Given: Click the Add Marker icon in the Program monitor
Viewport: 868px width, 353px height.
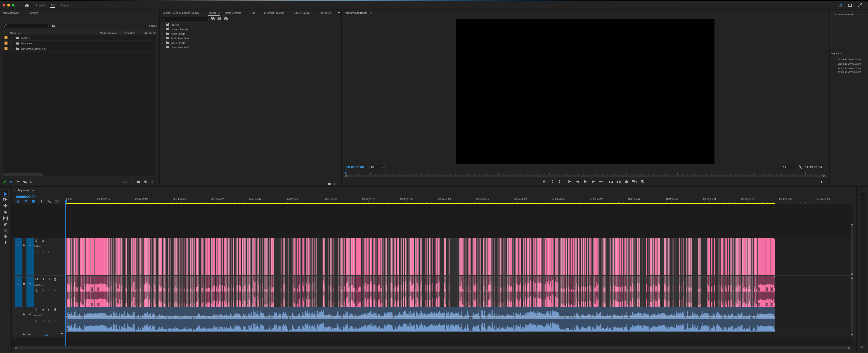Looking at the screenshot, I should pyautogui.click(x=544, y=182).
